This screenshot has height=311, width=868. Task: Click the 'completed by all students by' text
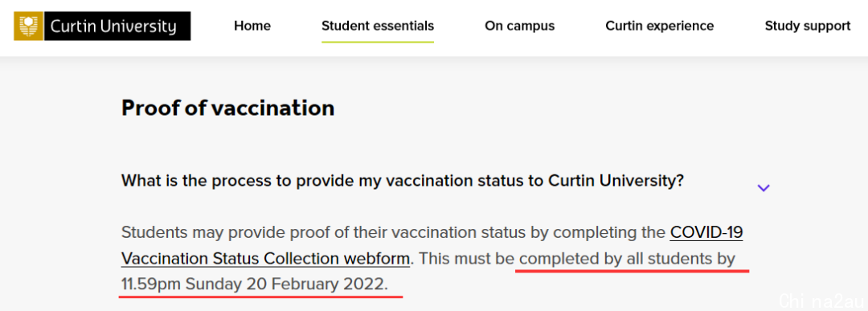[x=628, y=259]
